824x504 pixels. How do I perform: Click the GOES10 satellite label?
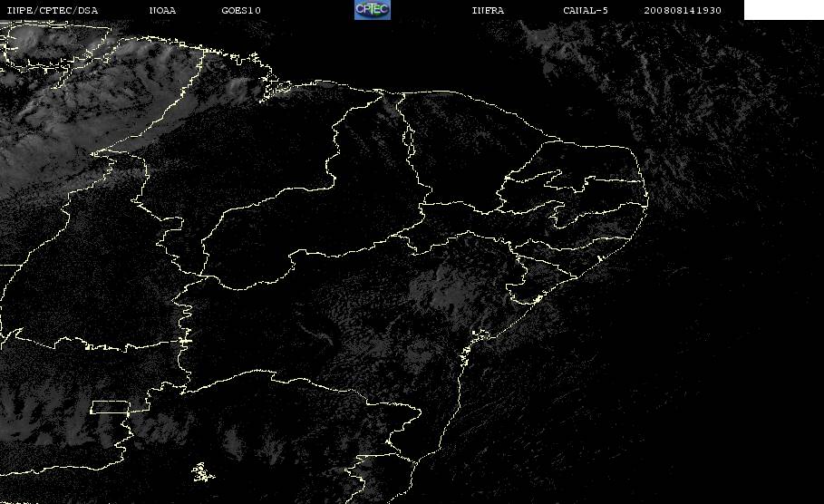(x=241, y=11)
